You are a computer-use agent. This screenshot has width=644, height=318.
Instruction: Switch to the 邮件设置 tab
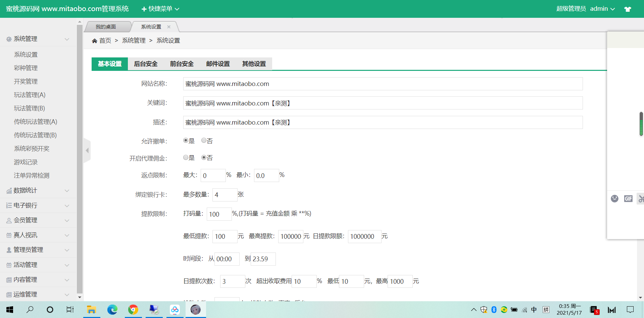click(x=218, y=64)
